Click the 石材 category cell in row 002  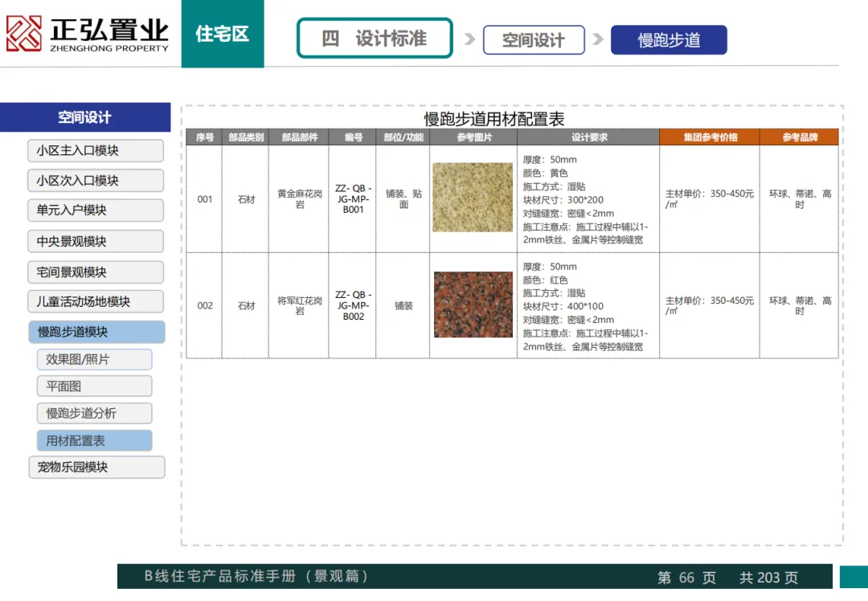tap(246, 305)
